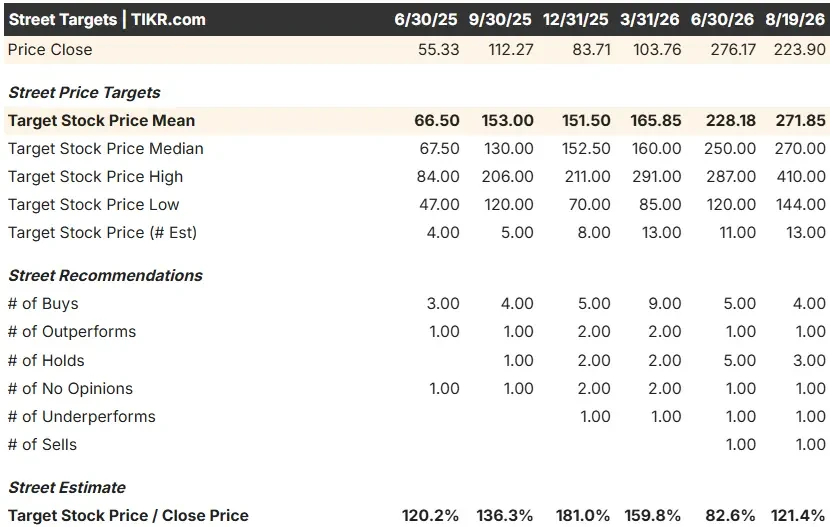830x527 pixels.
Task: Click the Target Stock Price Low label
Action: click(x=94, y=205)
